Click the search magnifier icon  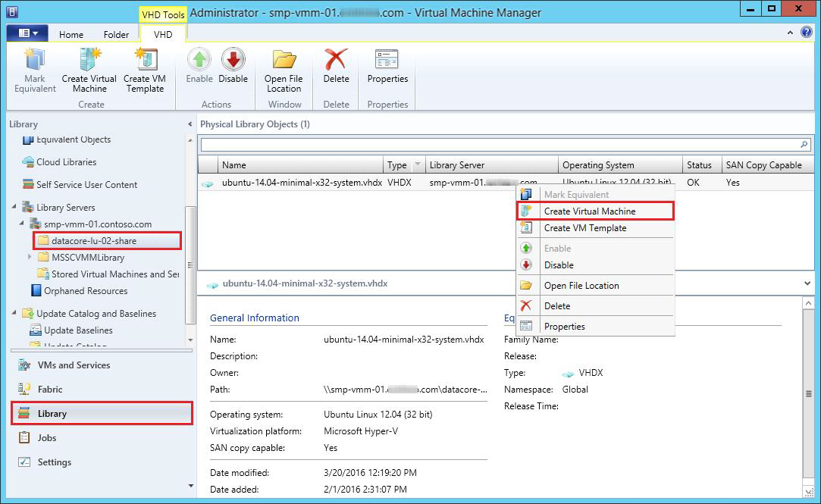coord(804,144)
